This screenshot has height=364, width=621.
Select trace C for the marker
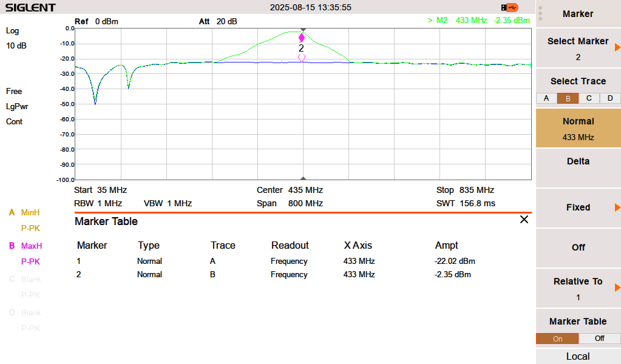pyautogui.click(x=589, y=98)
